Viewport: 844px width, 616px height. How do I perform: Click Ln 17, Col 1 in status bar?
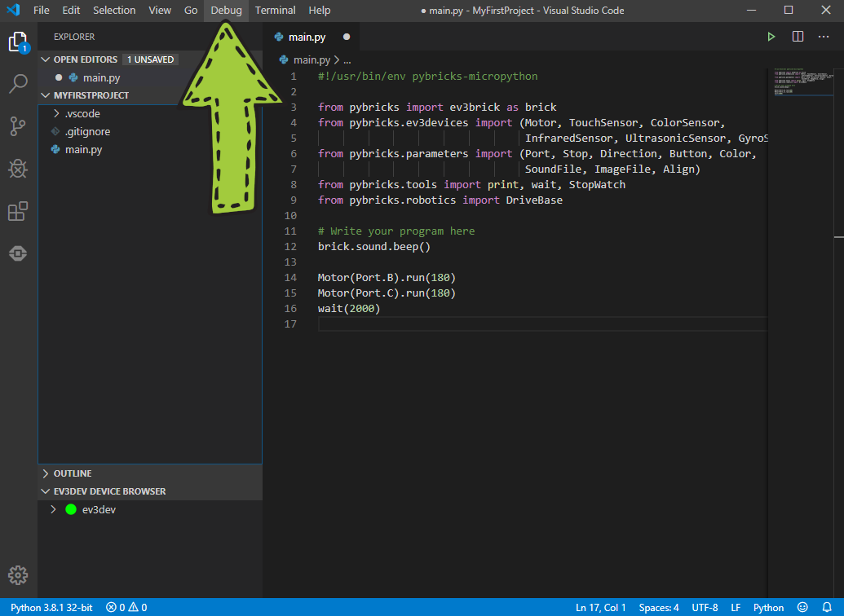click(x=600, y=607)
